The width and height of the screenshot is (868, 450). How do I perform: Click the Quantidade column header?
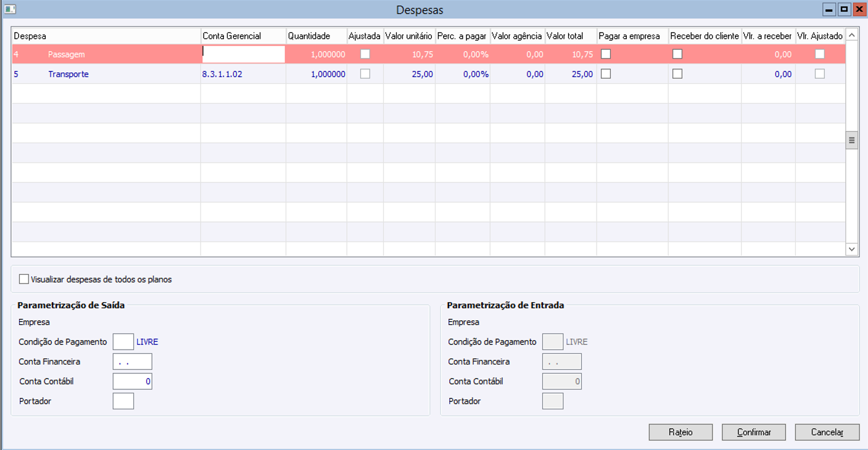[316, 36]
